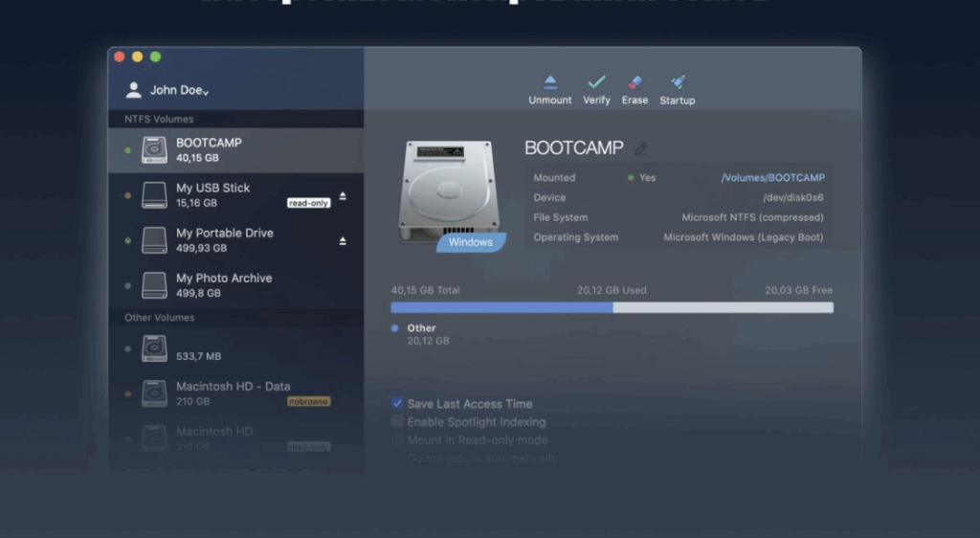Click the BOOTCAMP drive icon in sidebar
The height and width of the screenshot is (538, 980).
coord(154,150)
